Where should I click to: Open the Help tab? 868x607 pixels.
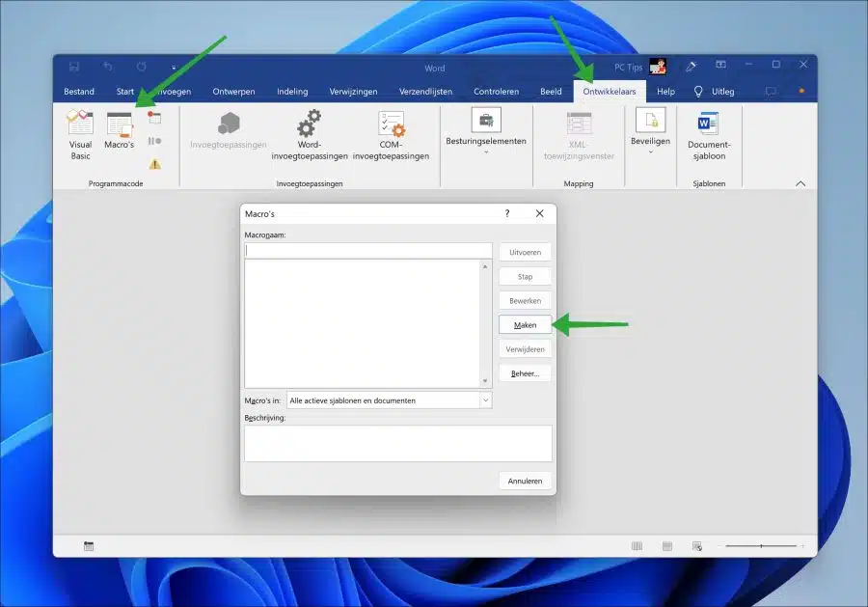click(x=665, y=92)
